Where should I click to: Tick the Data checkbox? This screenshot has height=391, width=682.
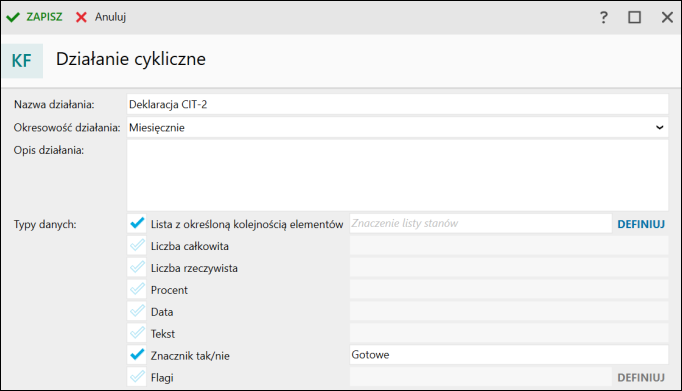coord(137,311)
